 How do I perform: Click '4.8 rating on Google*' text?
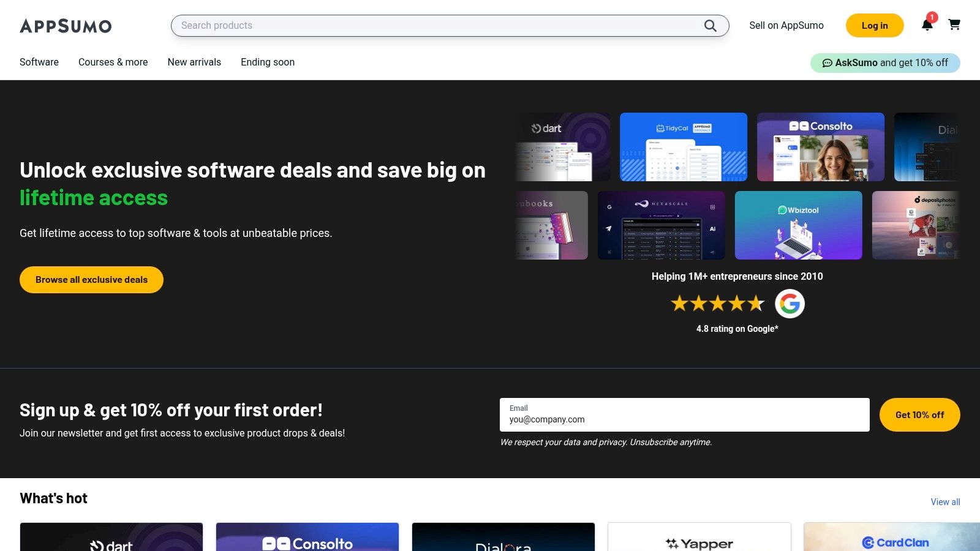pos(737,329)
